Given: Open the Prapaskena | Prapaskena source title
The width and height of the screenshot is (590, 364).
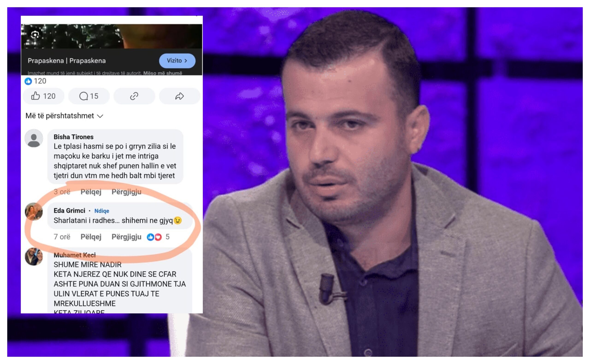Looking at the screenshot, I should click(67, 61).
